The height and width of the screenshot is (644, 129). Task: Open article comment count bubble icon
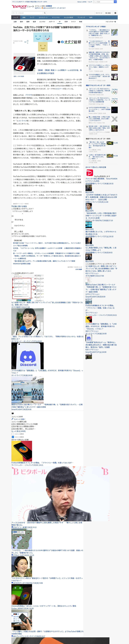(25, 42)
